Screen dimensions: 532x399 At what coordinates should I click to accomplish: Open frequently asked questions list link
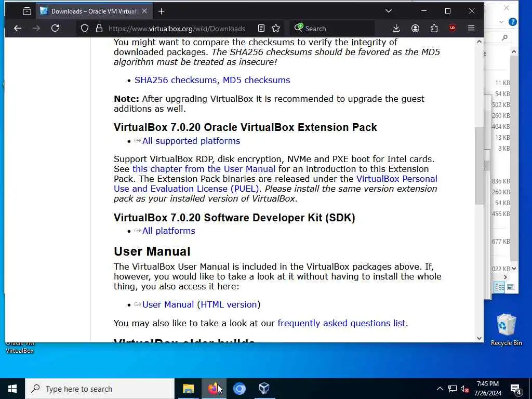341,323
